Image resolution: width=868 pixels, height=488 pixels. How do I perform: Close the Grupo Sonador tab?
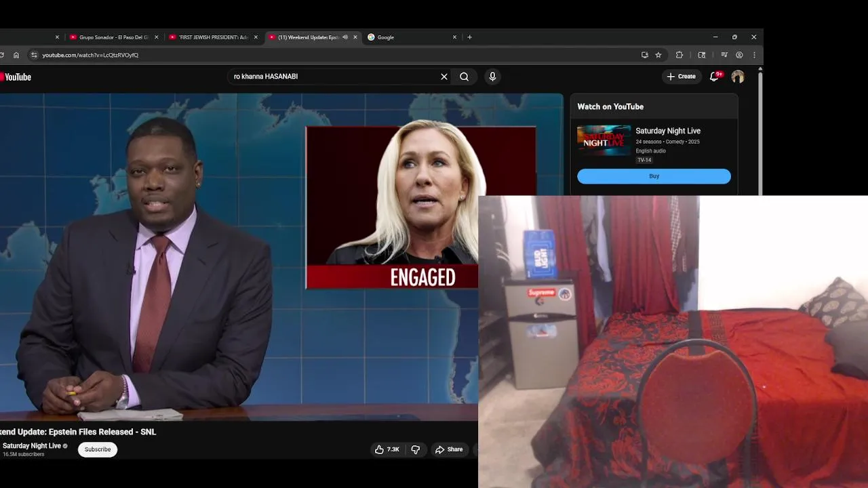pos(157,37)
